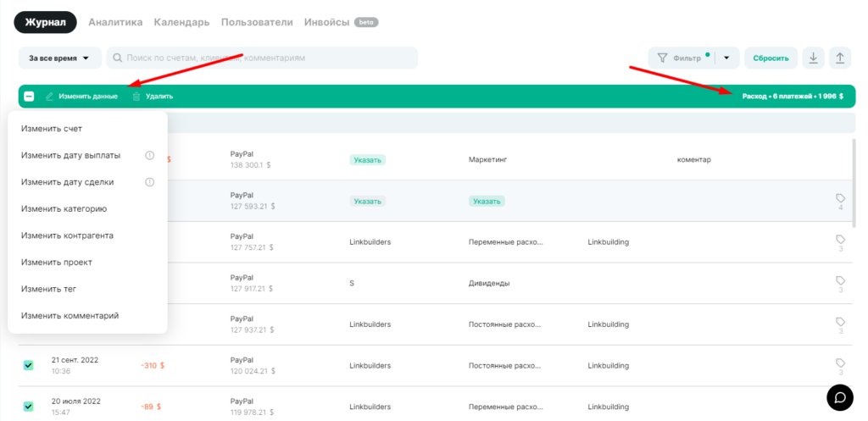Click the Маркетинг category cell

pos(487,160)
